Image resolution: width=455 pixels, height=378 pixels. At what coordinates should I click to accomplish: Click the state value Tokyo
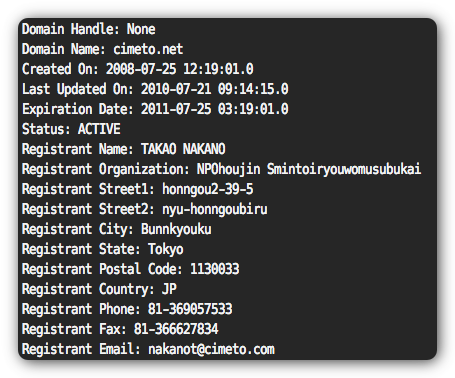point(166,249)
